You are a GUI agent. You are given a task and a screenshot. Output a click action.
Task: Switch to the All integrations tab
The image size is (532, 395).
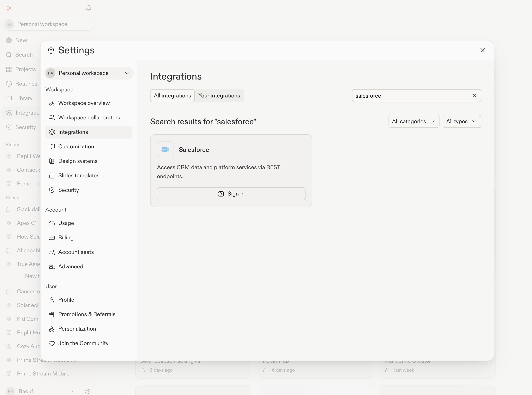172,96
